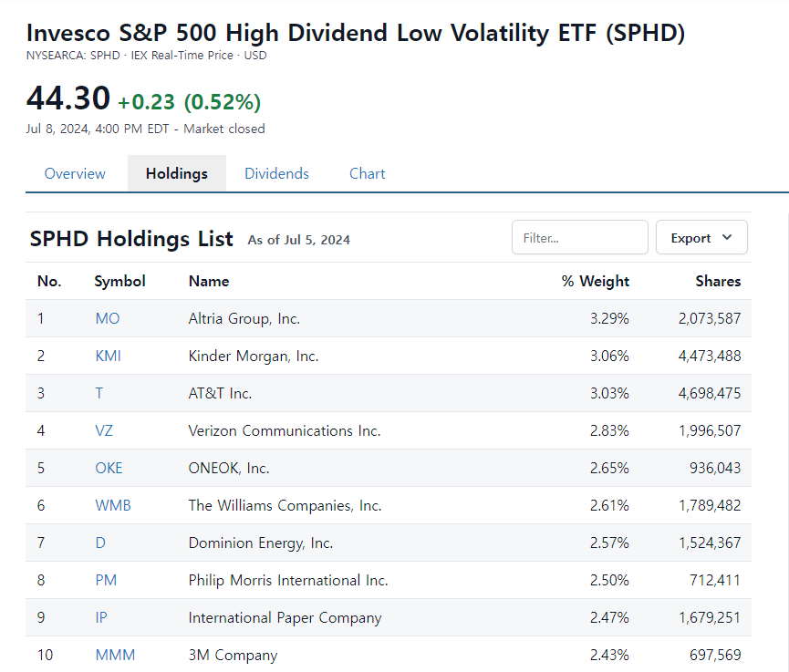Select the Dominion Energy, Inc. cell

[x=261, y=543]
